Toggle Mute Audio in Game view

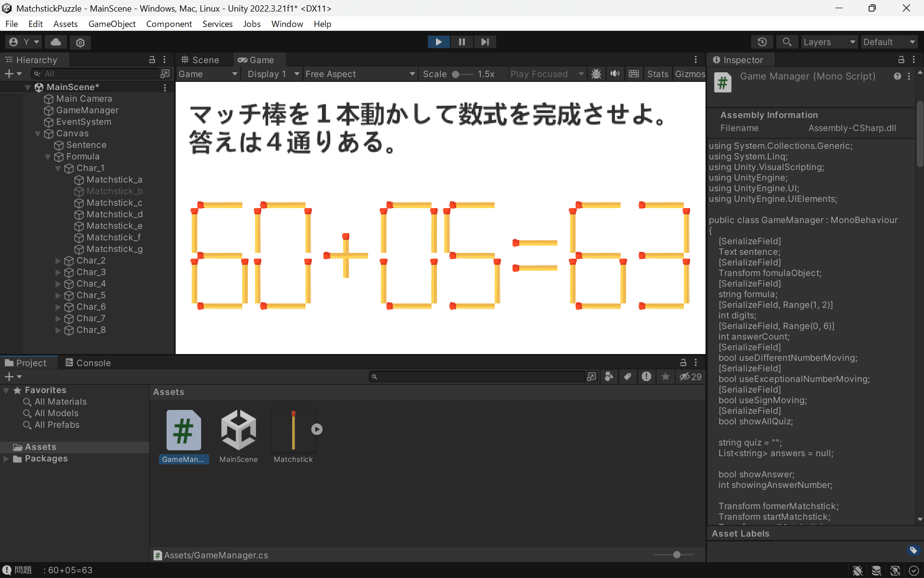pos(615,74)
